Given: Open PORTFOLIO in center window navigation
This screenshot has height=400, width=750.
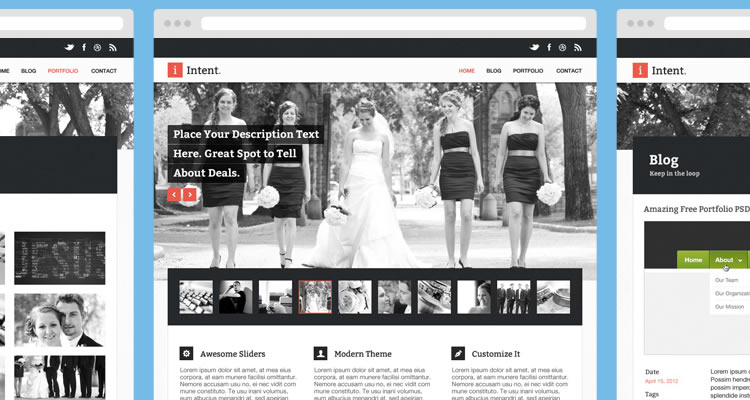Looking at the screenshot, I should click(528, 71).
